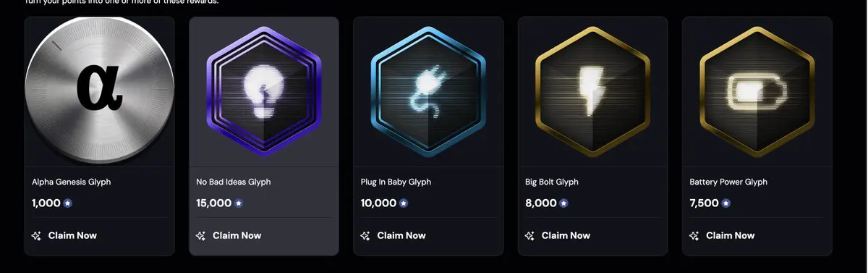Click the star points icon next to 15,000
Viewport: 868px width, 273px height.
(x=239, y=203)
